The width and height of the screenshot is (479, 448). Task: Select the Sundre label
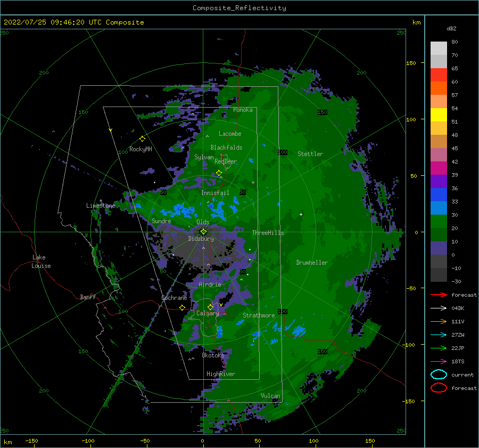[161, 221]
